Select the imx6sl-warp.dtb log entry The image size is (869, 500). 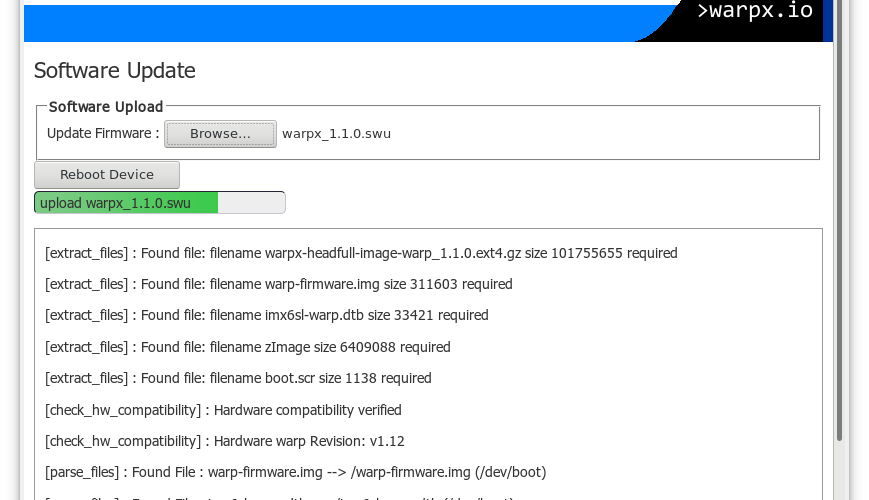click(266, 316)
